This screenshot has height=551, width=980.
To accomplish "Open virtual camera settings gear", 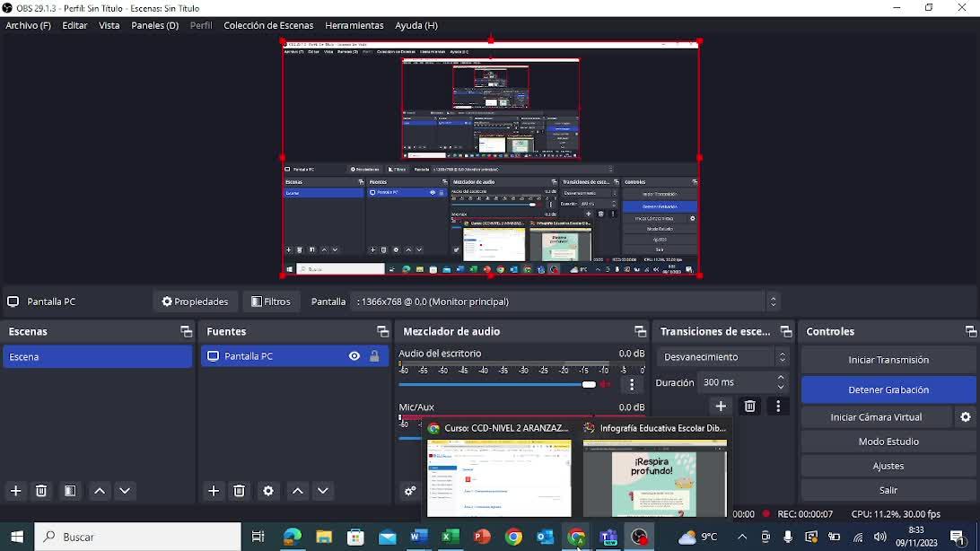I will click(x=966, y=417).
